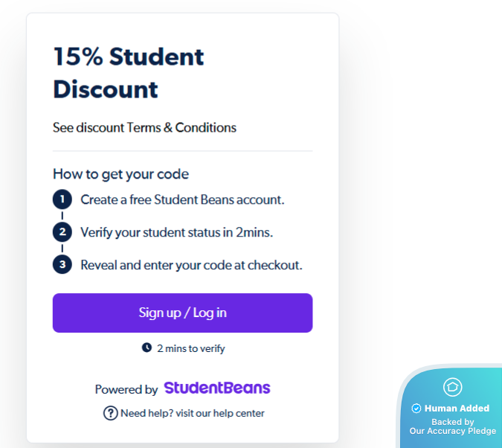Open the Human Added badge label
Viewport: 502px width, 448px height.
point(457,409)
